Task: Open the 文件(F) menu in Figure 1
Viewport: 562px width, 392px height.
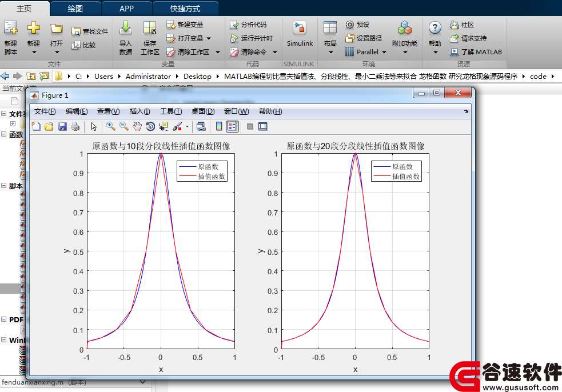Action: (45, 111)
